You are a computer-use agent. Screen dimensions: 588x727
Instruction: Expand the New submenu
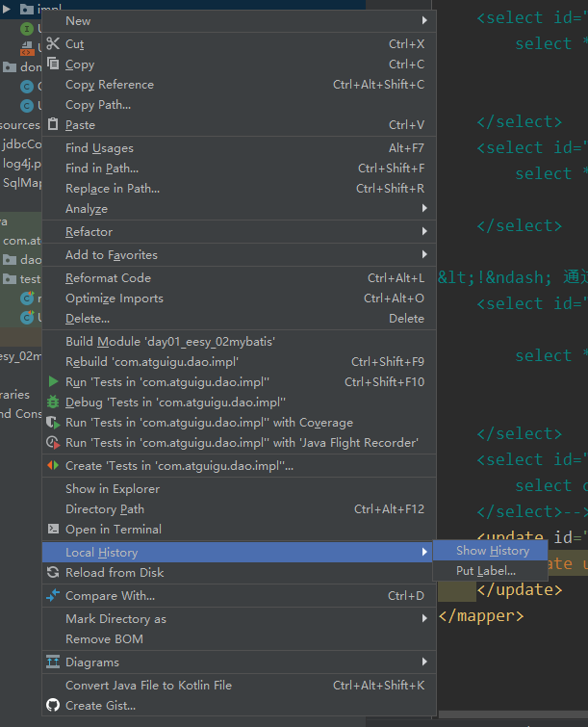click(x=424, y=21)
